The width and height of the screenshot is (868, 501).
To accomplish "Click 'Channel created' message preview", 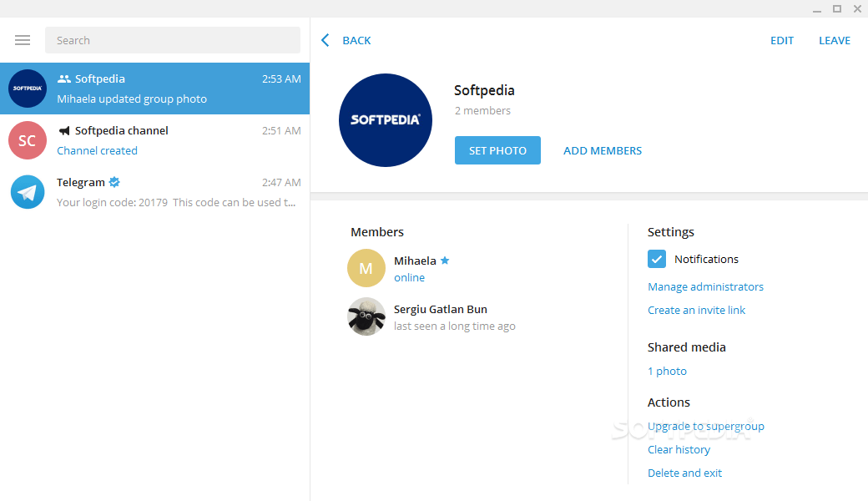I will [x=97, y=150].
